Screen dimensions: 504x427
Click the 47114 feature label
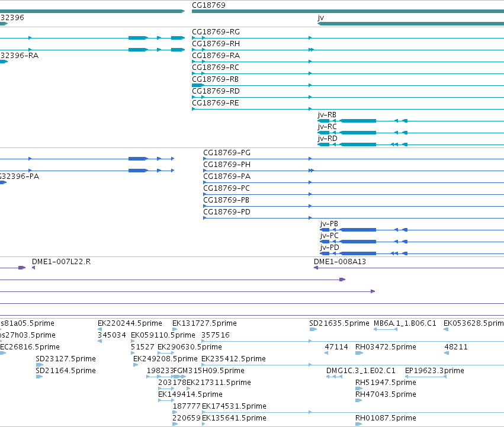[336, 347]
